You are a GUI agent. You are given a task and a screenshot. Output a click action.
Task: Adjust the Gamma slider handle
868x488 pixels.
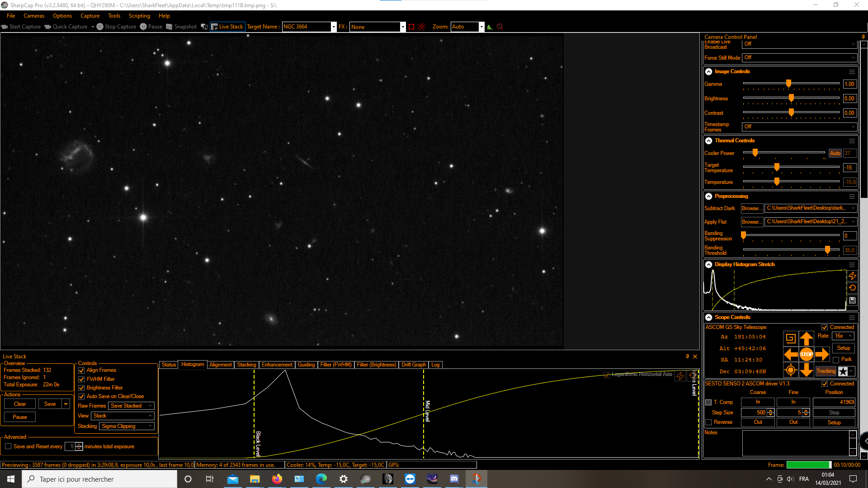[x=788, y=84]
